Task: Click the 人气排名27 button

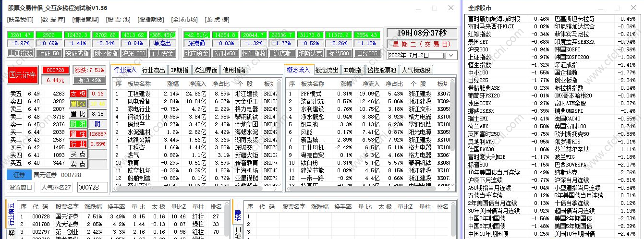Action: [x=57, y=187]
